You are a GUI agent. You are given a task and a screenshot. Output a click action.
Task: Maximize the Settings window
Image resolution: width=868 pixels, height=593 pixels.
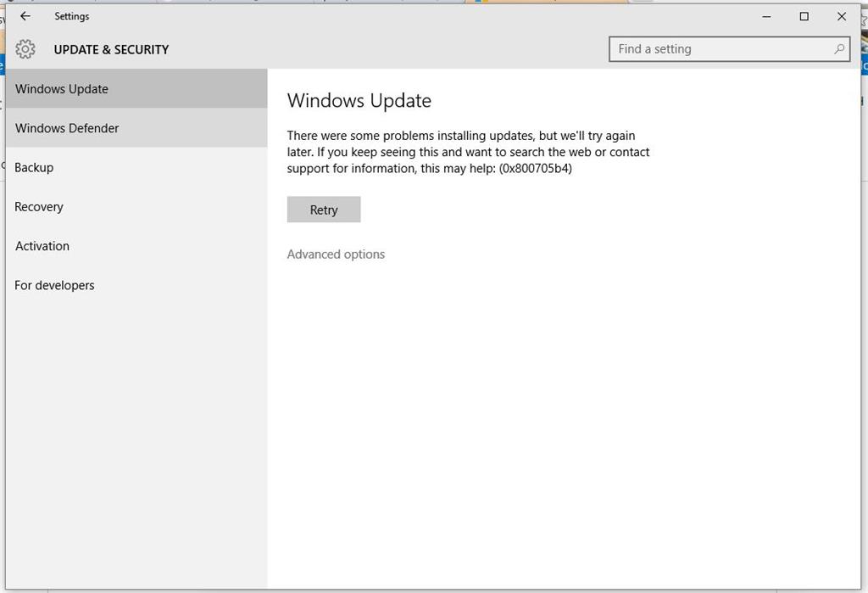click(x=804, y=17)
